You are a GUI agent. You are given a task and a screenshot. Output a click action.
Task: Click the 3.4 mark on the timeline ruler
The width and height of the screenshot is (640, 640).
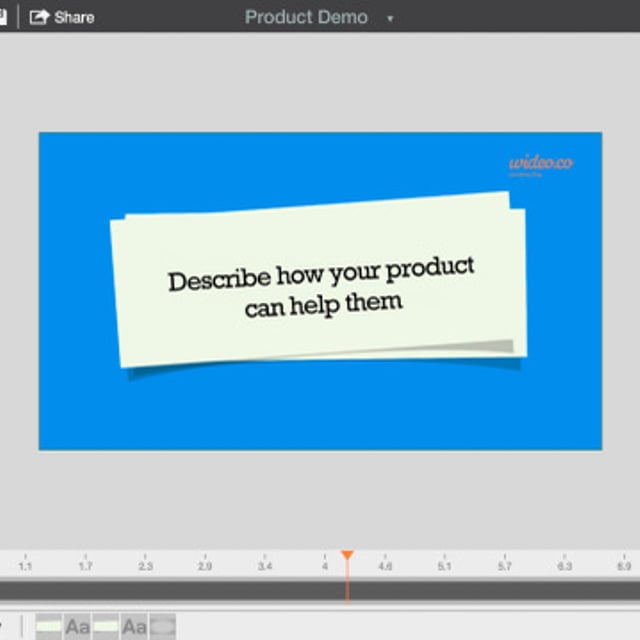click(265, 566)
